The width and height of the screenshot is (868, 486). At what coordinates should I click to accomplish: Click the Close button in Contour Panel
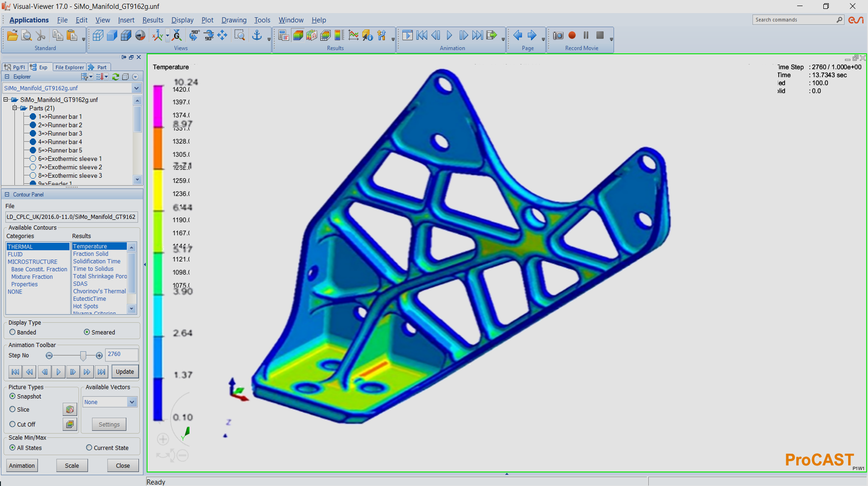pyautogui.click(x=123, y=466)
